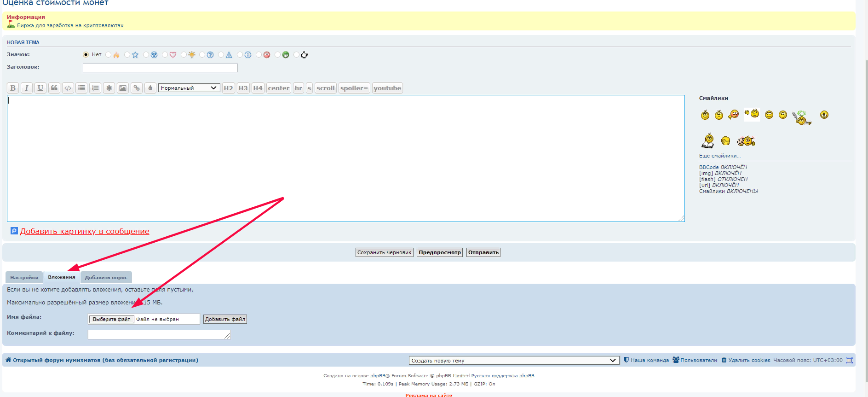The image size is (868, 397).
Task: Apply Italic formatting
Action: (27, 88)
